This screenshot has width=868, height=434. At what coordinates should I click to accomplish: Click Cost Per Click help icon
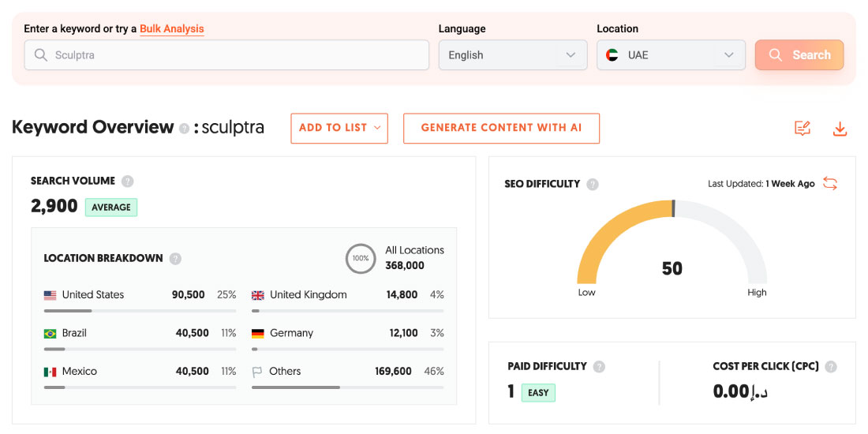click(831, 366)
